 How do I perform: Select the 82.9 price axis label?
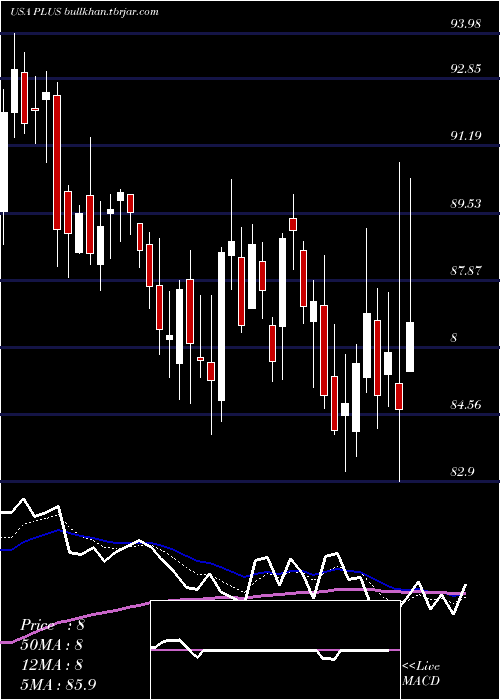coord(462,472)
